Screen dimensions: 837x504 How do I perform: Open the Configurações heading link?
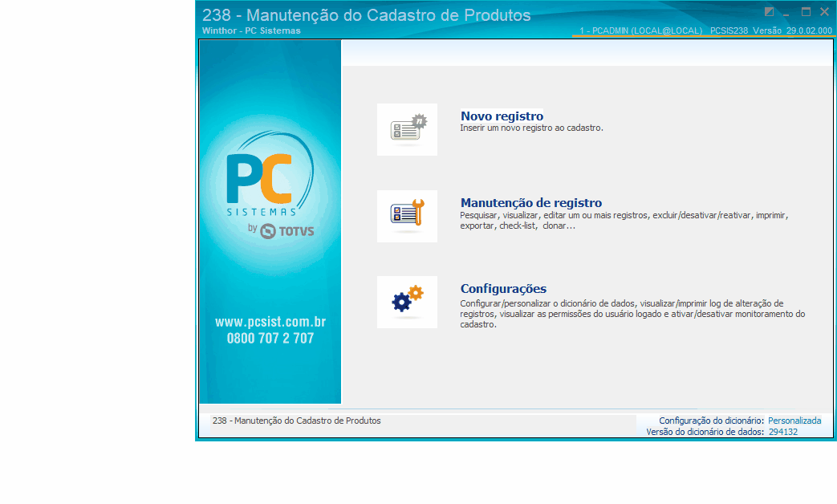503,289
